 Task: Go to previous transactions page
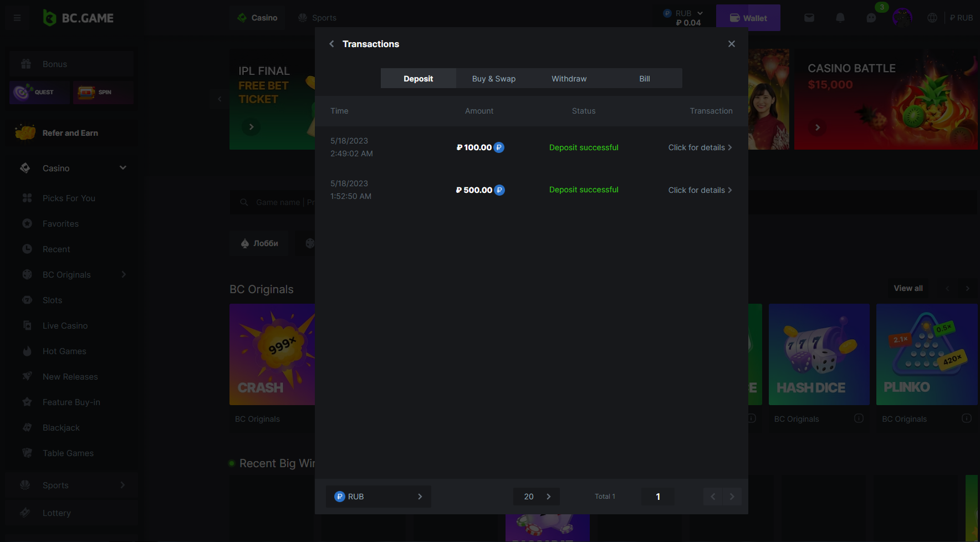(713, 497)
